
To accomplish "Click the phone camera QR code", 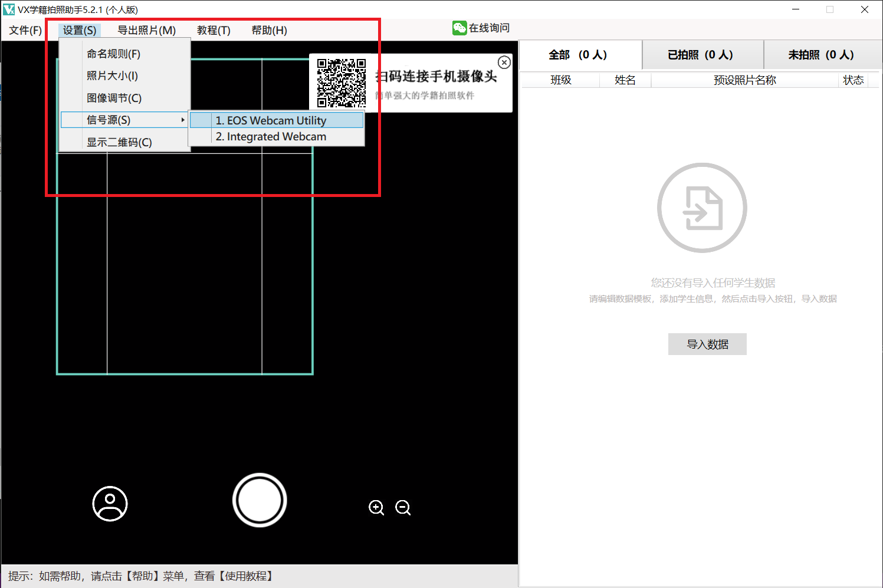I will pos(342,83).
